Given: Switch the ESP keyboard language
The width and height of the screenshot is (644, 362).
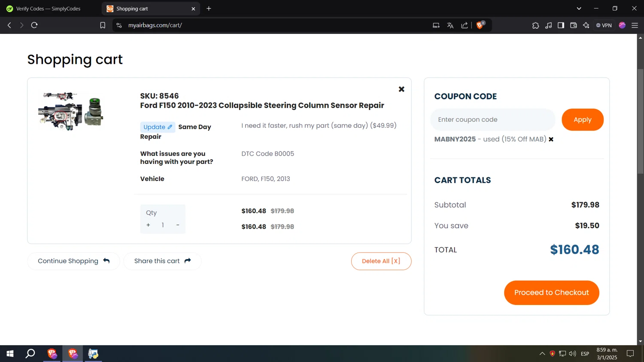Looking at the screenshot, I should click(x=585, y=354).
